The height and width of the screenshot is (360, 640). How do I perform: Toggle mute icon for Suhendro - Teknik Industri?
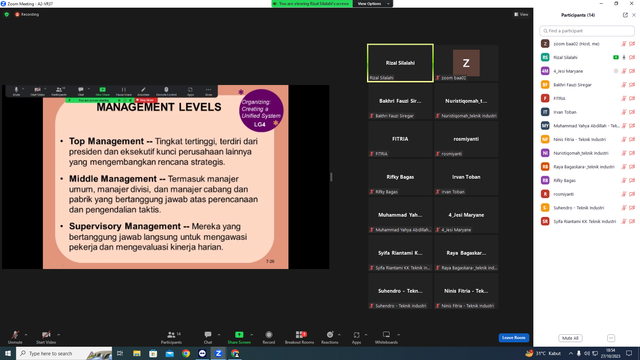(624, 208)
